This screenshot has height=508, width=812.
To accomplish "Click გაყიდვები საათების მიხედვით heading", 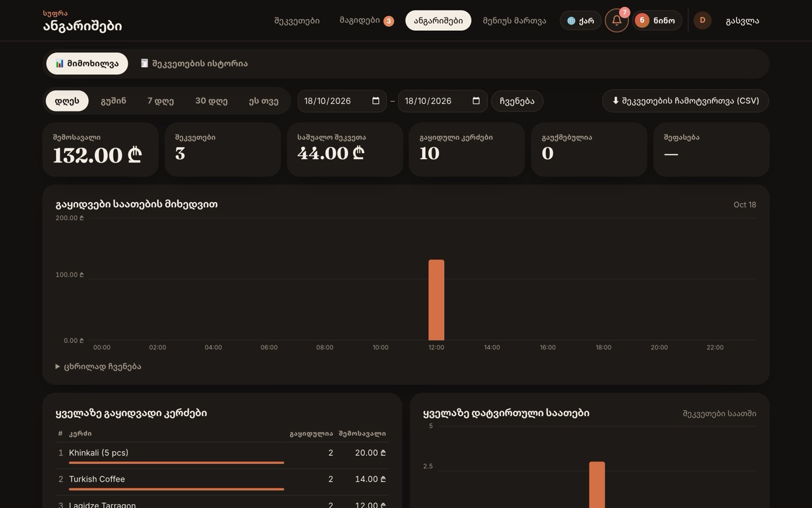I will pyautogui.click(x=137, y=204).
